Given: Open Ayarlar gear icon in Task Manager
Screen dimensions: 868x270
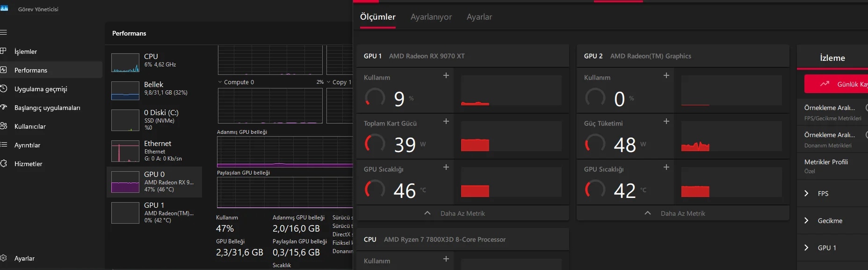Looking at the screenshot, I should pyautogui.click(x=3, y=258).
